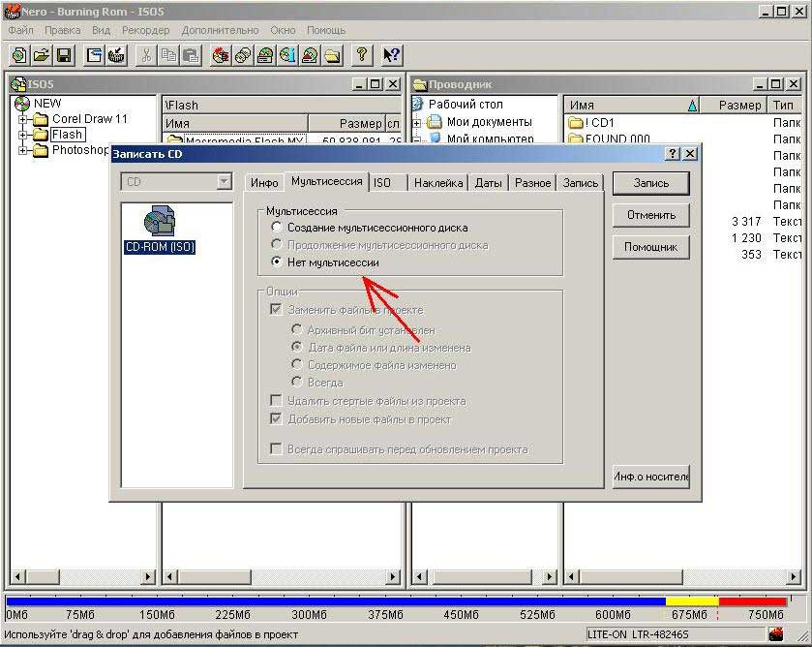The width and height of the screenshot is (812, 647).
Task: Open the Рекордер menu
Action: tap(145, 30)
